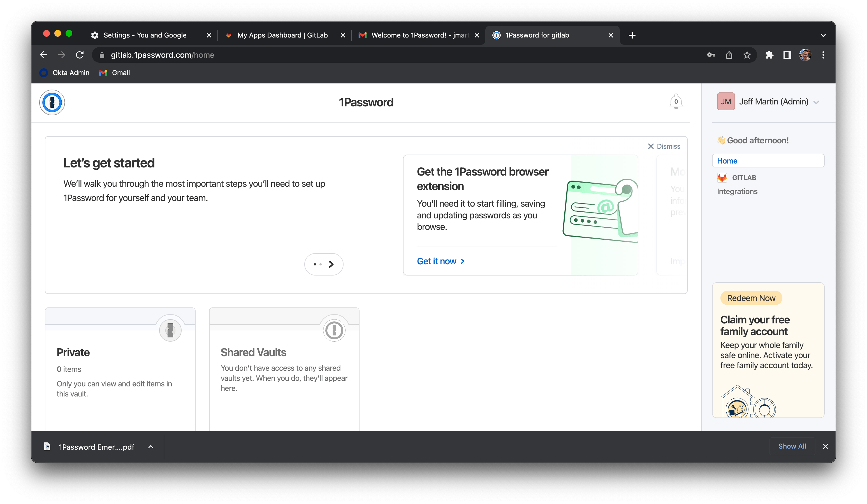Click Get it now browser extension link
This screenshot has width=867, height=504.
point(442,261)
